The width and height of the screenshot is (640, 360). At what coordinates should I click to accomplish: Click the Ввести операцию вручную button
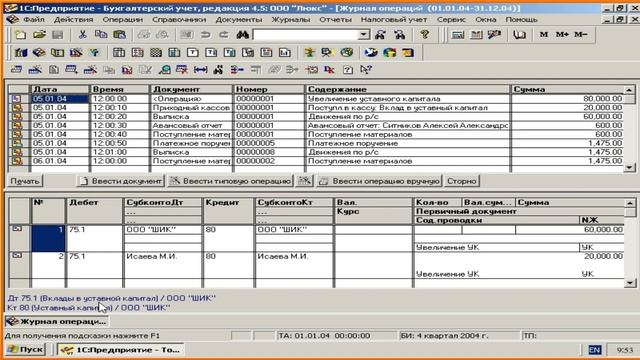point(379,181)
